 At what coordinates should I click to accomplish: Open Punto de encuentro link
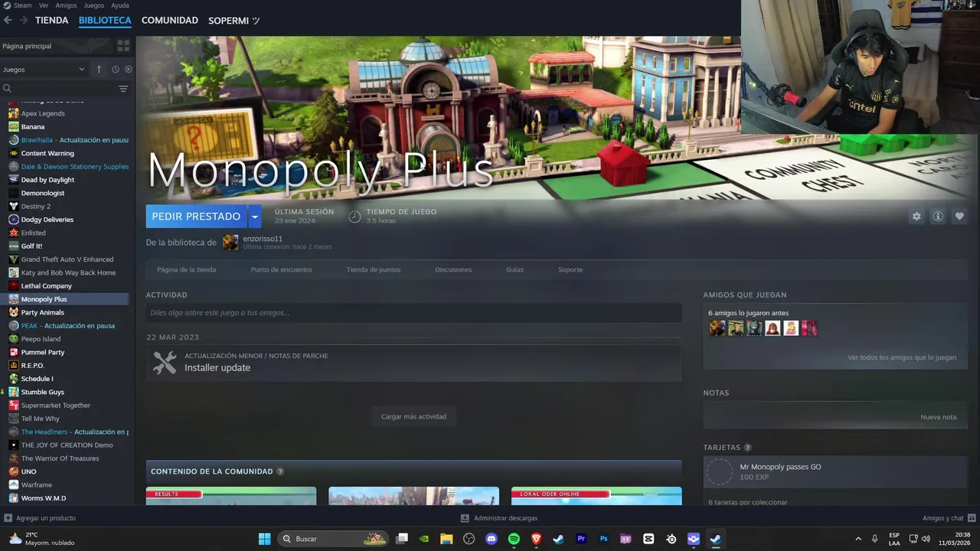[281, 269]
